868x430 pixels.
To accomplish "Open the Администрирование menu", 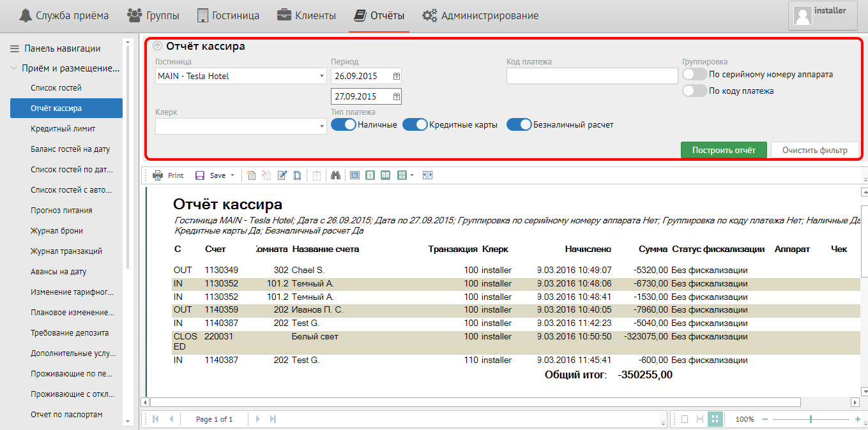I will tap(480, 15).
